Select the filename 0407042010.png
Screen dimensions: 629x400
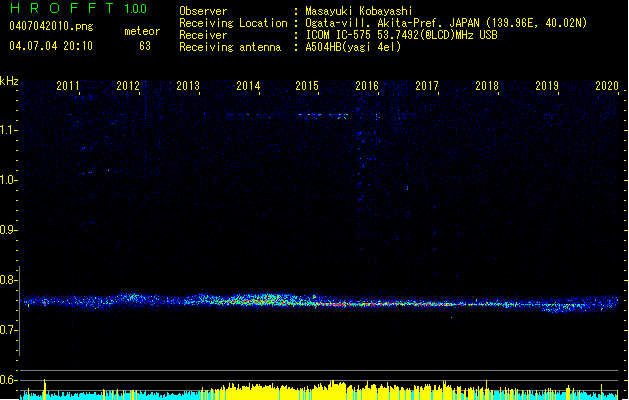click(x=51, y=26)
